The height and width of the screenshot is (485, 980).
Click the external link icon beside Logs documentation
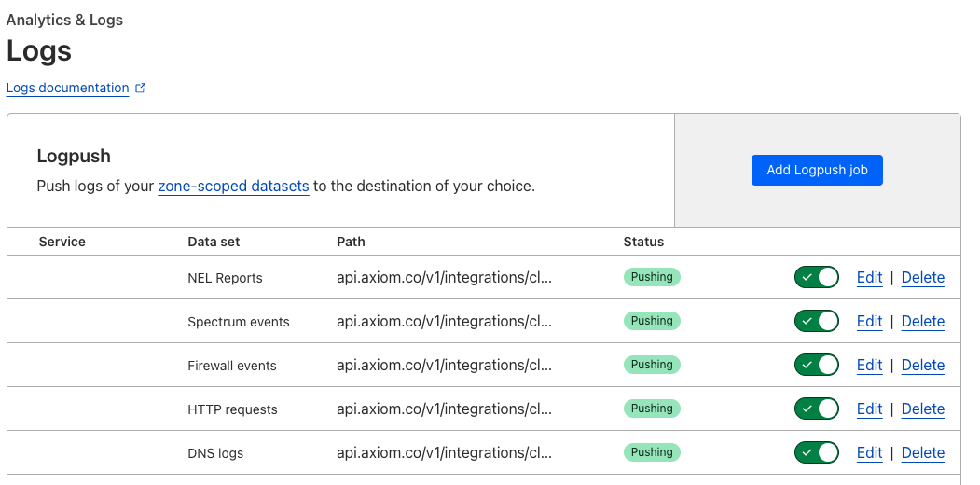click(x=141, y=89)
